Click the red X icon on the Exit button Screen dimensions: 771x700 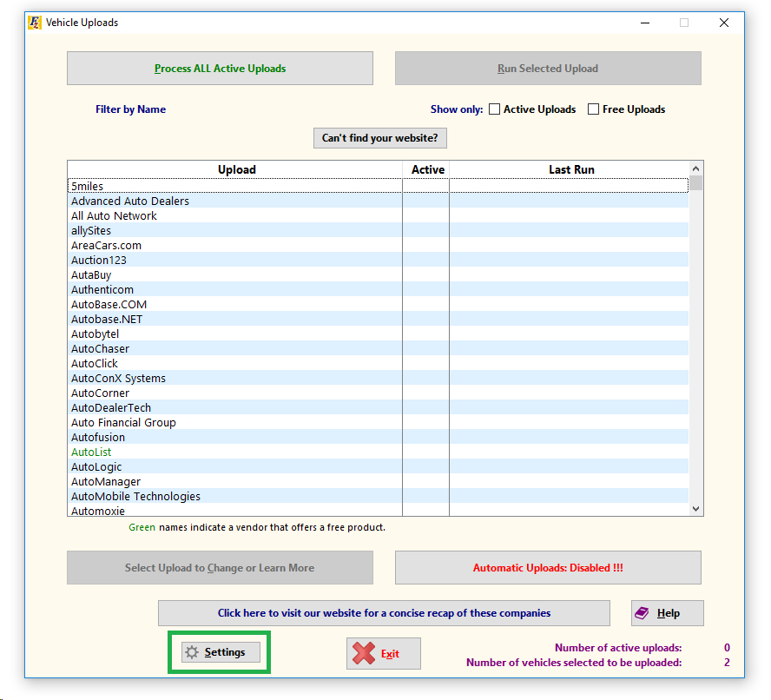pos(364,653)
